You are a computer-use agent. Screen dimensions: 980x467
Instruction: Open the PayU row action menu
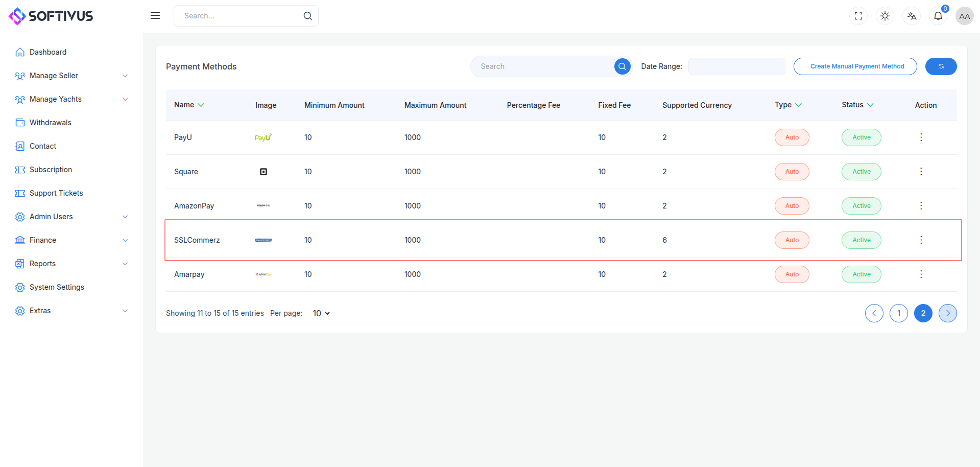click(x=921, y=137)
